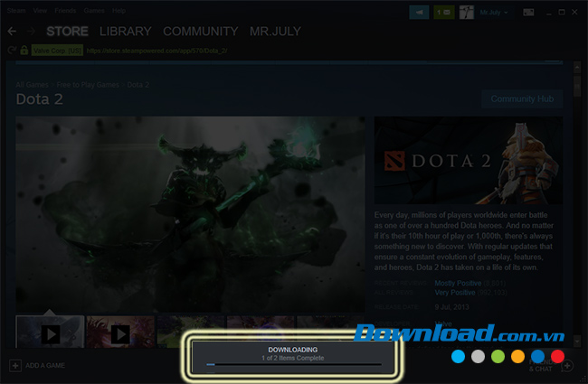Open the Help menu
This screenshot has height=384, width=588.
click(119, 11)
